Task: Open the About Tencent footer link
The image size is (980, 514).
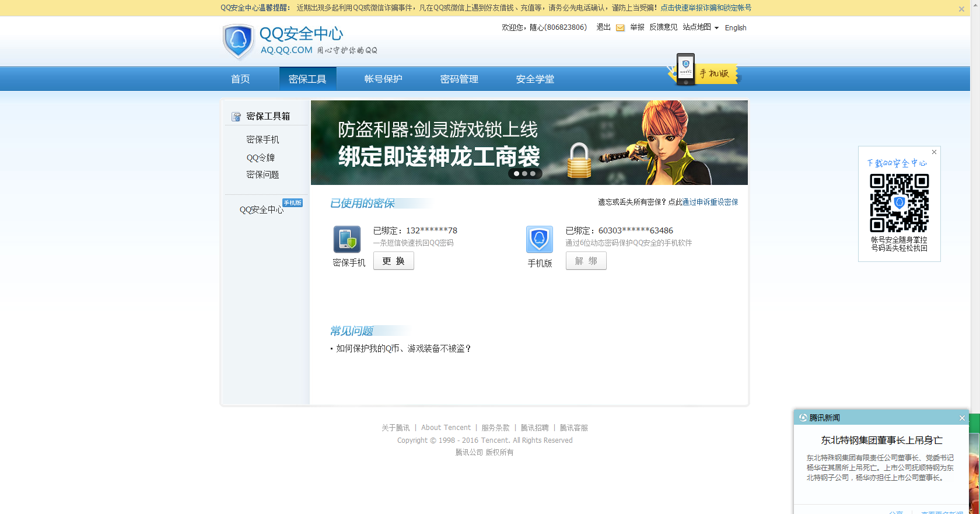Action: click(x=446, y=428)
